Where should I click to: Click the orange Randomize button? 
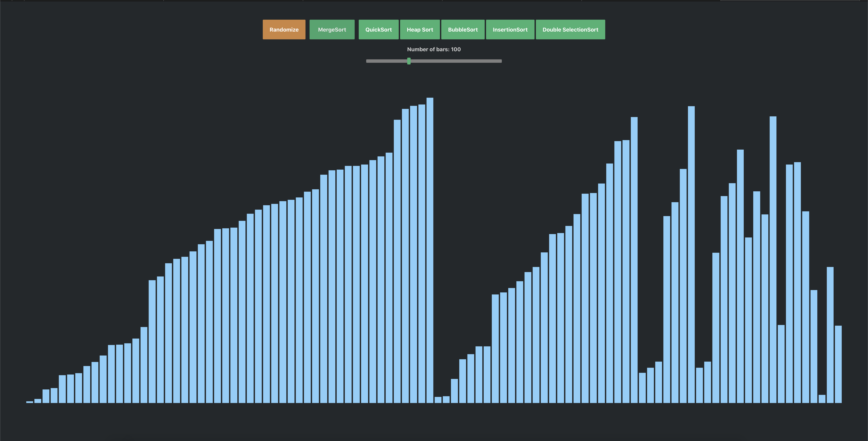pos(284,30)
